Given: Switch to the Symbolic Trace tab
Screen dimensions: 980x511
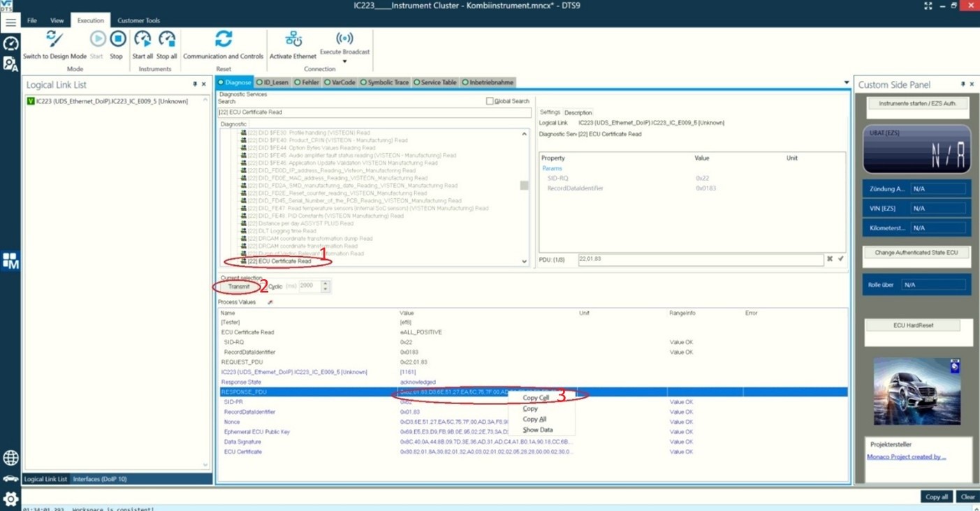Looking at the screenshot, I should point(384,82).
